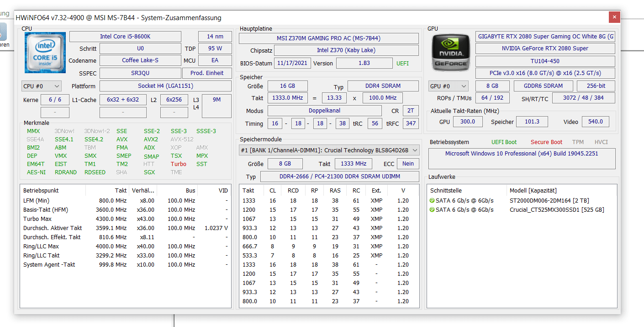Click the RDSEED feature label

tap(95, 172)
